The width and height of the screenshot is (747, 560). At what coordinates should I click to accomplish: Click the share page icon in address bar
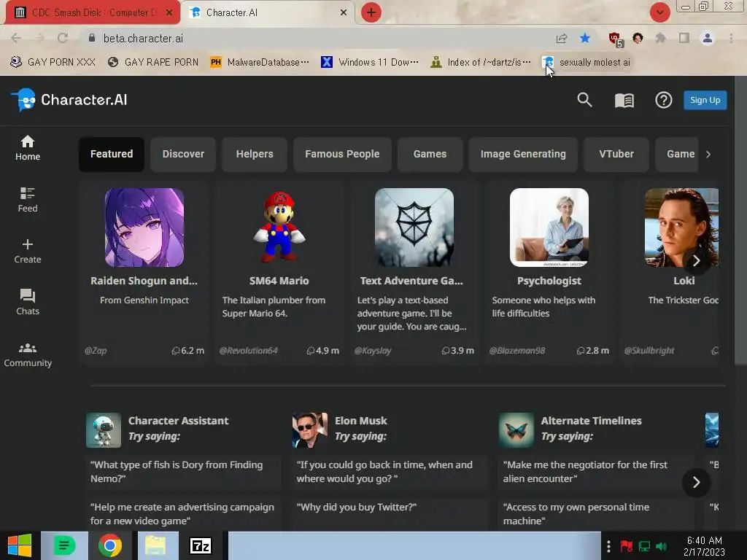[x=562, y=38]
